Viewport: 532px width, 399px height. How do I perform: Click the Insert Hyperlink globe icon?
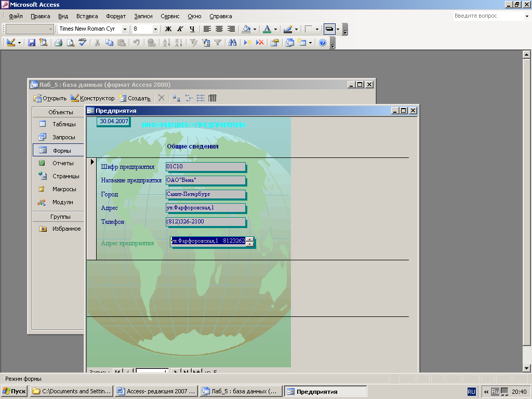pyautogui.click(x=151, y=43)
